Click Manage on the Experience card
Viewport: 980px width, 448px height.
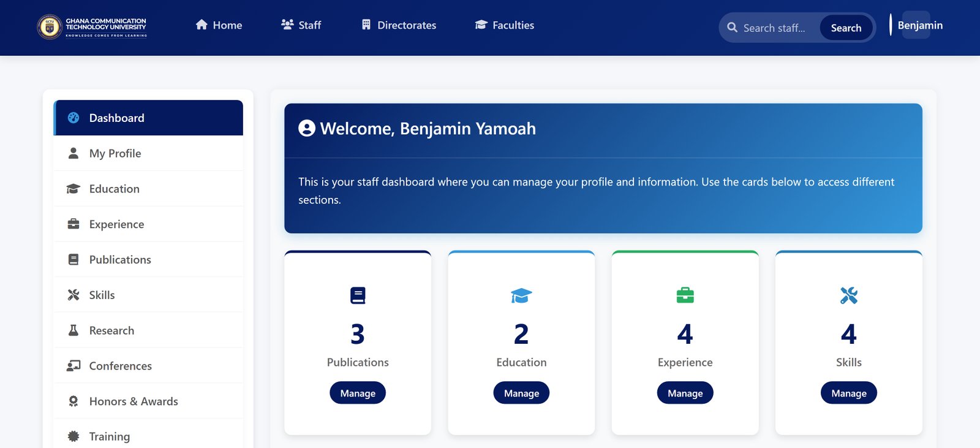(685, 393)
